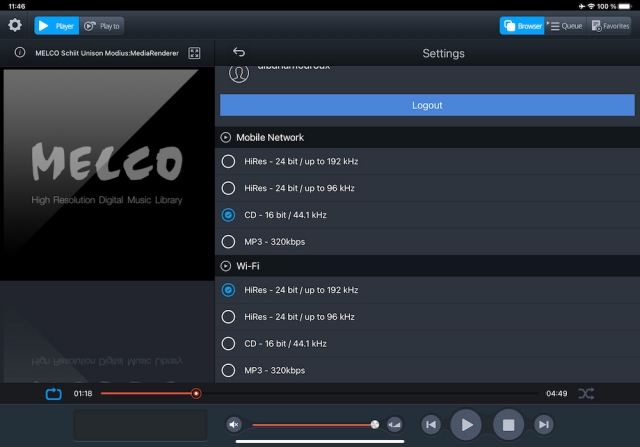Viewport: 640px width, 447px height.
Task: Toggle the repeat mode icon
Action: click(53, 394)
